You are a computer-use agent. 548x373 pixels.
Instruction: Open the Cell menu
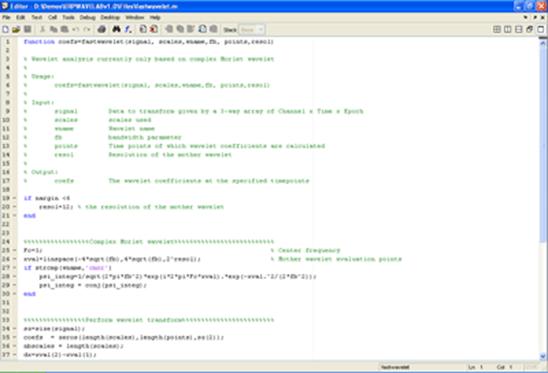click(x=52, y=17)
